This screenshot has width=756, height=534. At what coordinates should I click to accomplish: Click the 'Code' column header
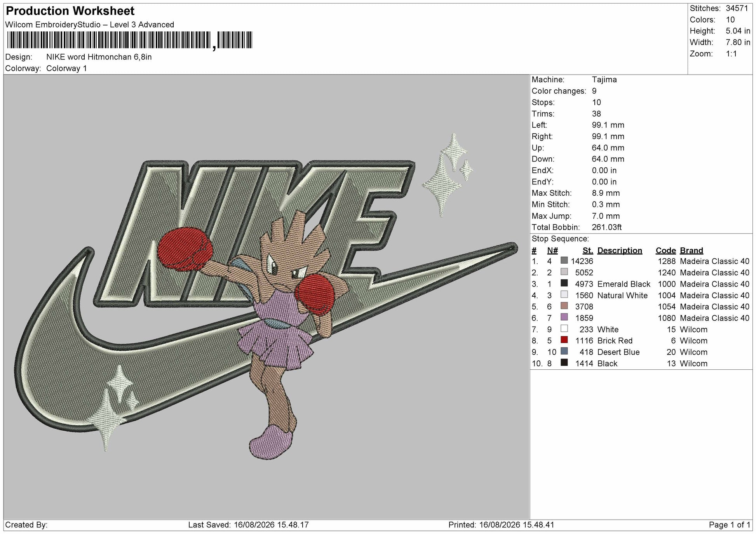point(666,250)
